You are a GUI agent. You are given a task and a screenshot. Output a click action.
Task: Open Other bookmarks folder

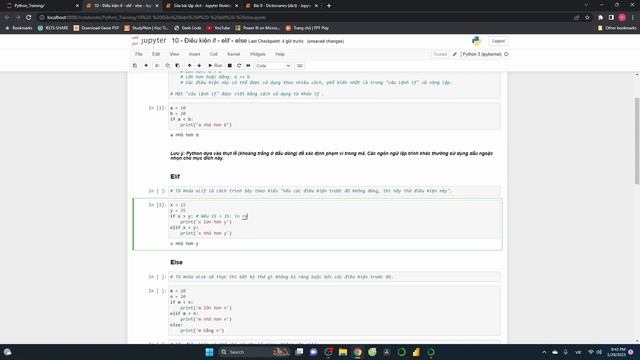[617, 28]
